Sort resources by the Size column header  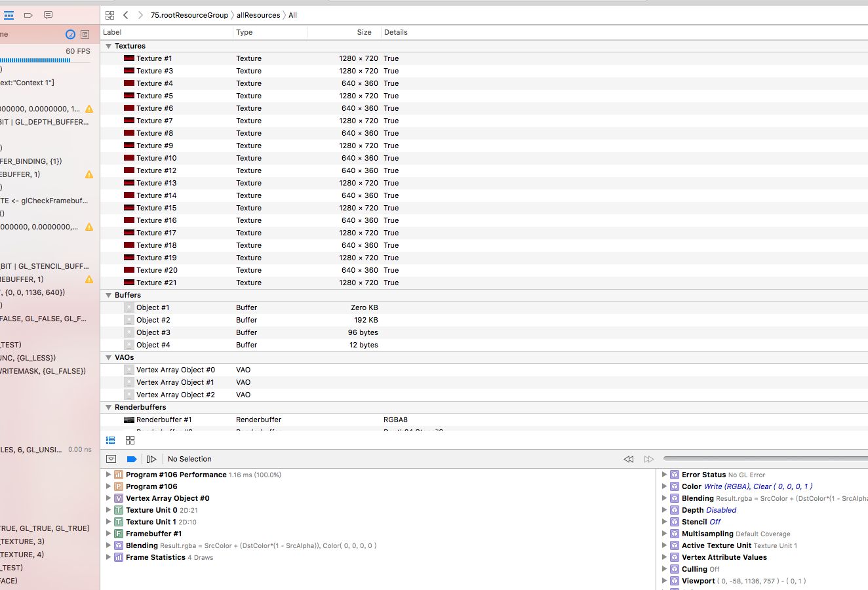364,32
